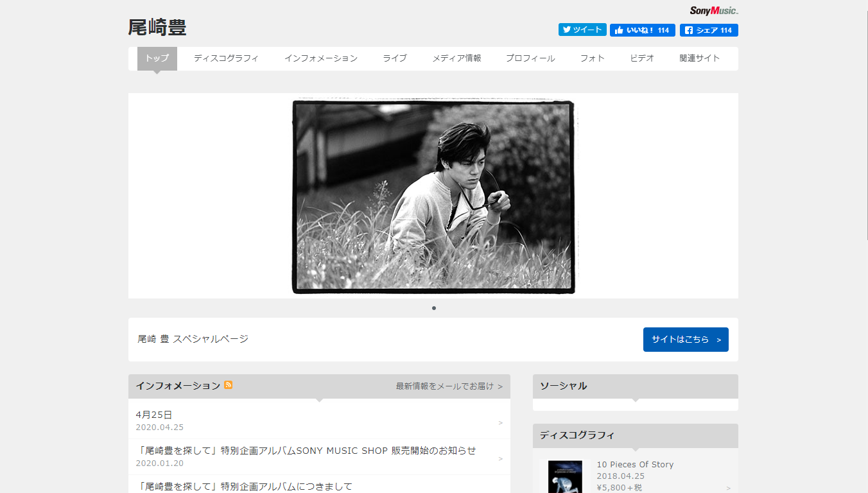The width and height of the screenshot is (868, 493).
Task: Open the RSS feed icon beside インフォメーション
Action: tap(229, 385)
